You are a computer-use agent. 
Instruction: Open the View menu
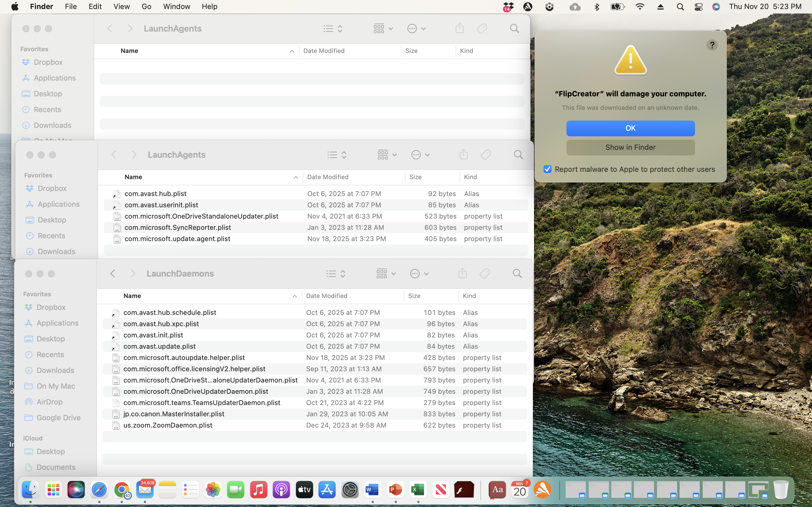[122, 6]
